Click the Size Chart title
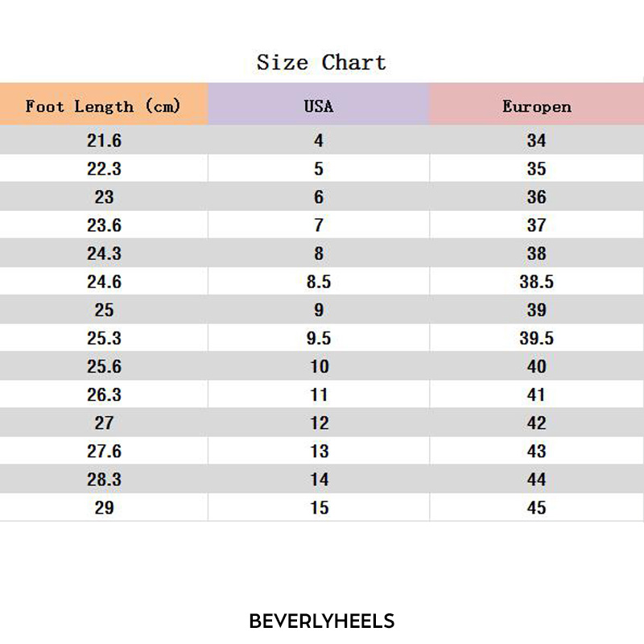 [x=321, y=63]
